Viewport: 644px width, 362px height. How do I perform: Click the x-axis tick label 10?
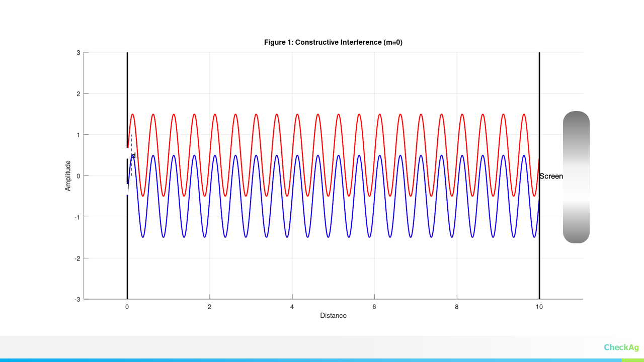pyautogui.click(x=539, y=306)
